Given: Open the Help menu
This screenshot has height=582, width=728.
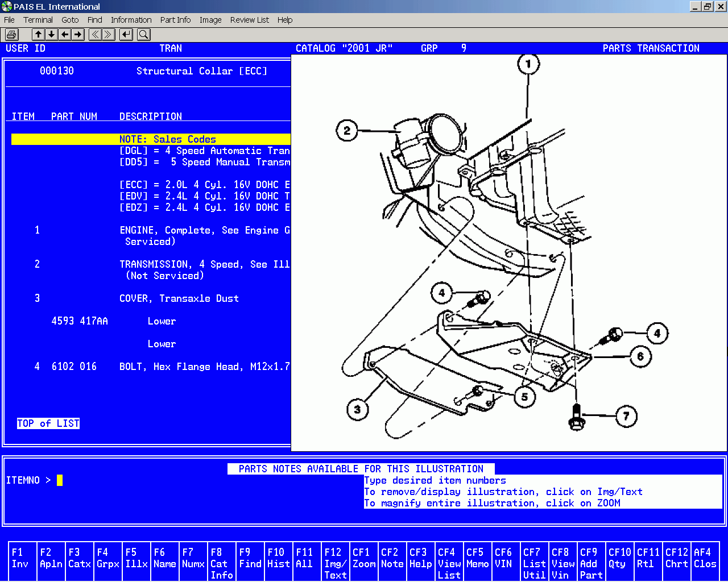Looking at the screenshot, I should pyautogui.click(x=285, y=20).
